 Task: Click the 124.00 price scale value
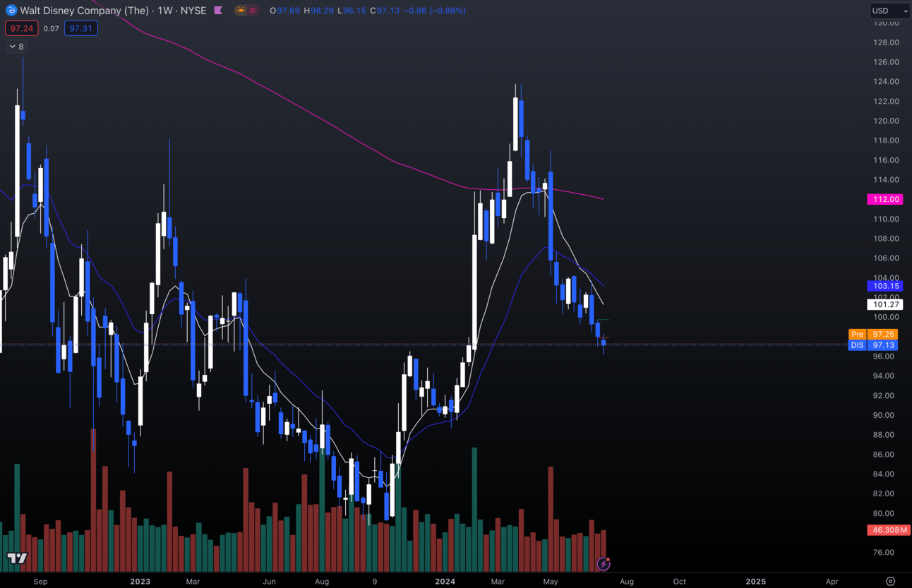tap(886, 82)
